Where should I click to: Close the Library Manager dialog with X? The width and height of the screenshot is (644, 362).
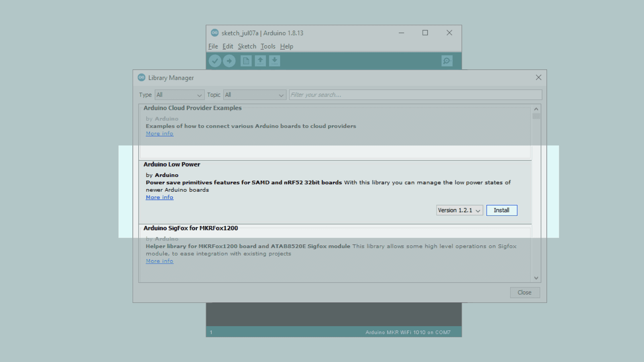(538, 77)
